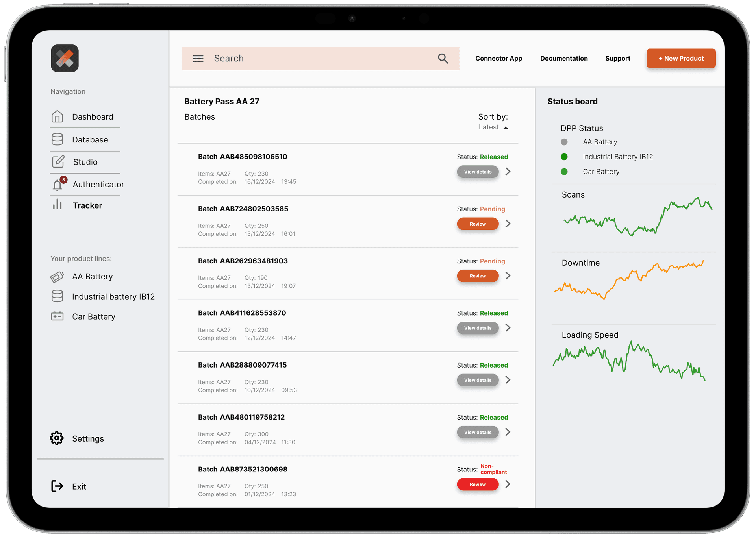Open the Connector App link
The image size is (756, 538).
pyautogui.click(x=498, y=59)
